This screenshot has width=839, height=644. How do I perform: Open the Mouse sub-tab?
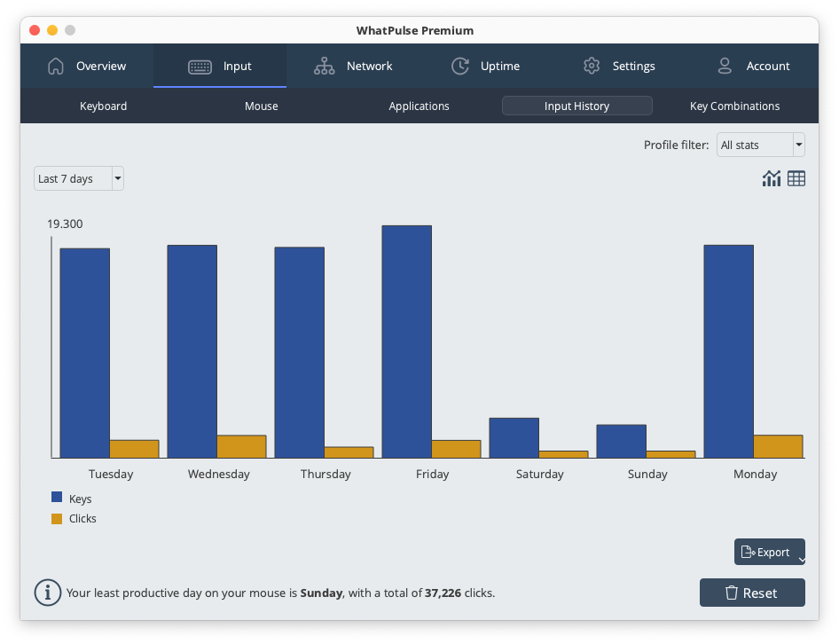click(x=262, y=106)
